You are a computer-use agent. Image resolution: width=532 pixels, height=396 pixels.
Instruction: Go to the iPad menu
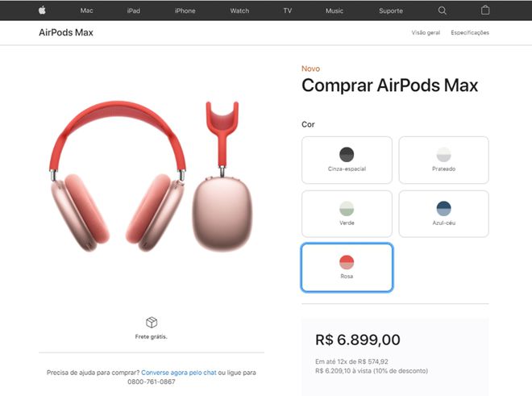coord(133,10)
